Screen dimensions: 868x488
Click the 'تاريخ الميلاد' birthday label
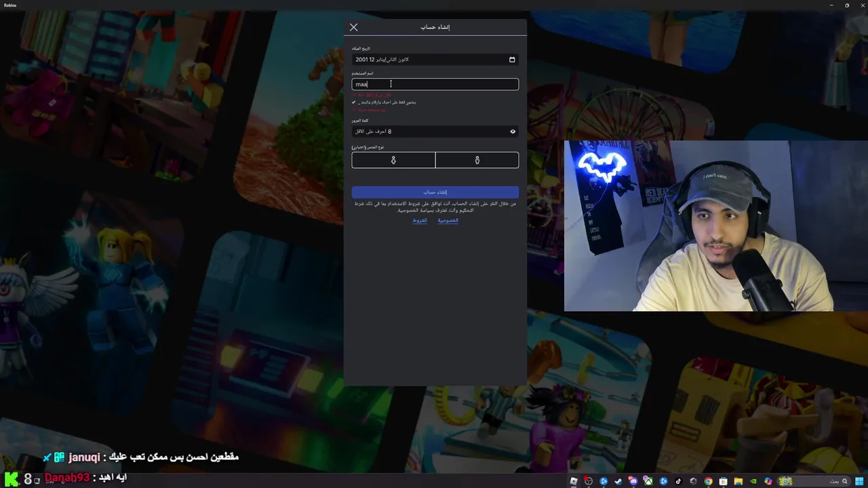pyautogui.click(x=361, y=49)
